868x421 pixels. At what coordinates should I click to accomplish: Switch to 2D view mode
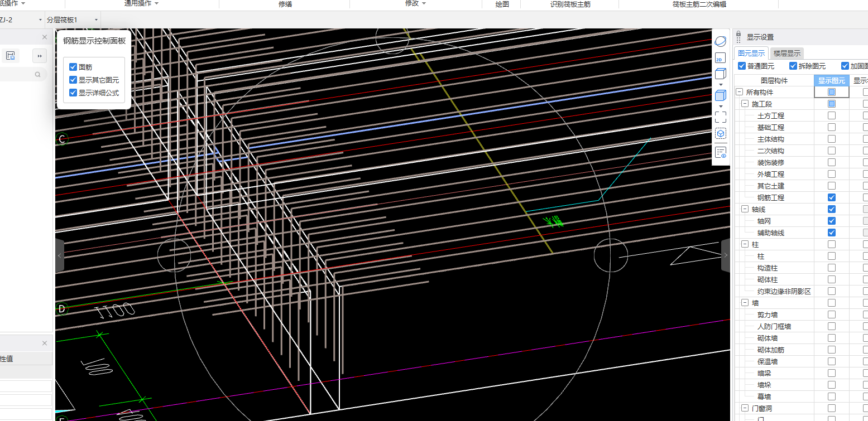(720, 57)
